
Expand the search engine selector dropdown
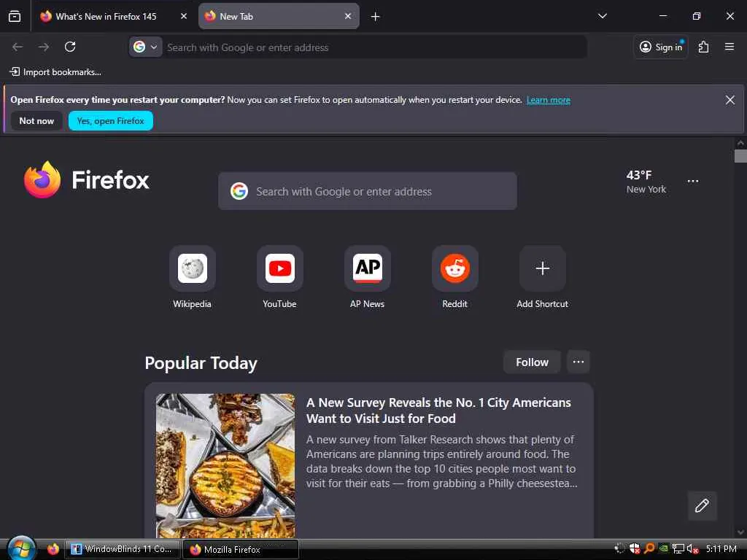(x=146, y=47)
